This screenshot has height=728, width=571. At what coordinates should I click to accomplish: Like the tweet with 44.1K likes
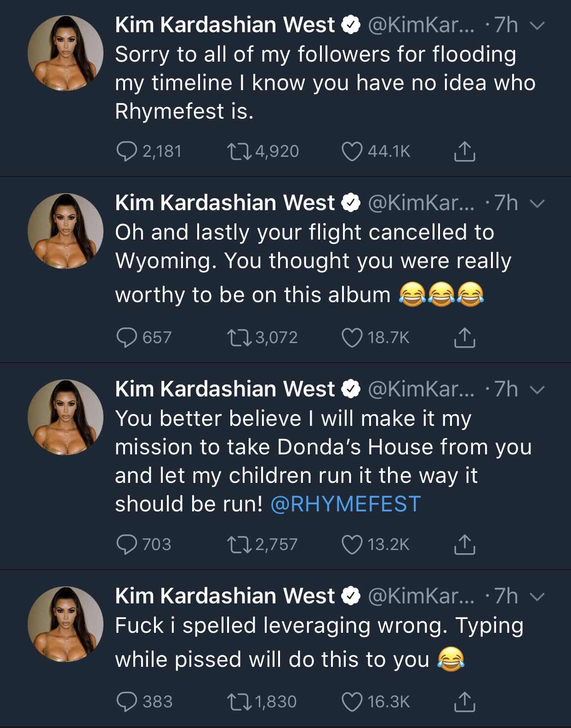(x=352, y=151)
